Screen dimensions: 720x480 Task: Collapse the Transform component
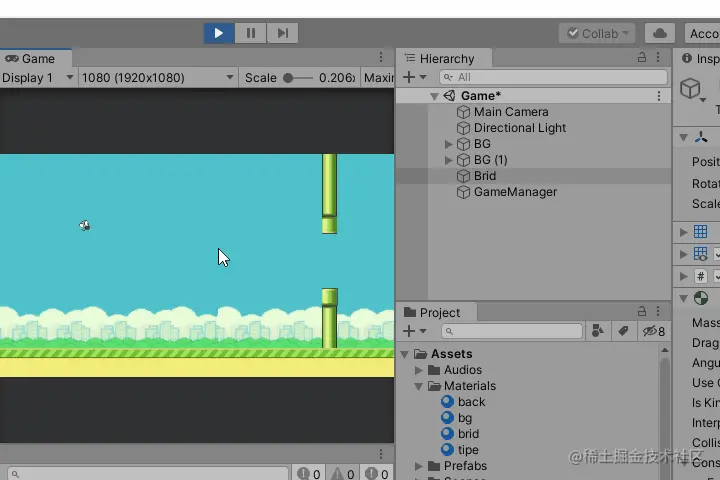click(683, 138)
